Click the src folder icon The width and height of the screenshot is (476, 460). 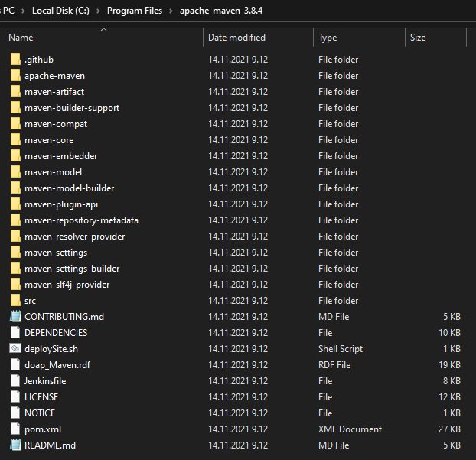pos(15,301)
